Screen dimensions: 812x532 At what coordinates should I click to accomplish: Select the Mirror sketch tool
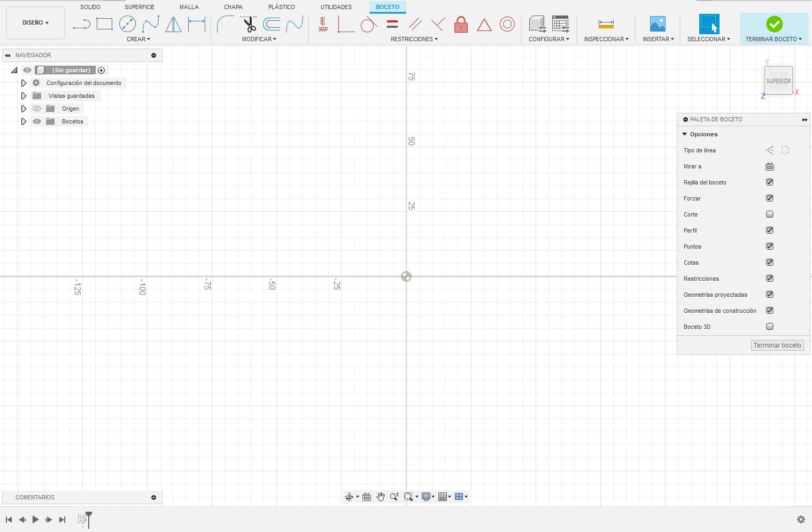coord(173,24)
